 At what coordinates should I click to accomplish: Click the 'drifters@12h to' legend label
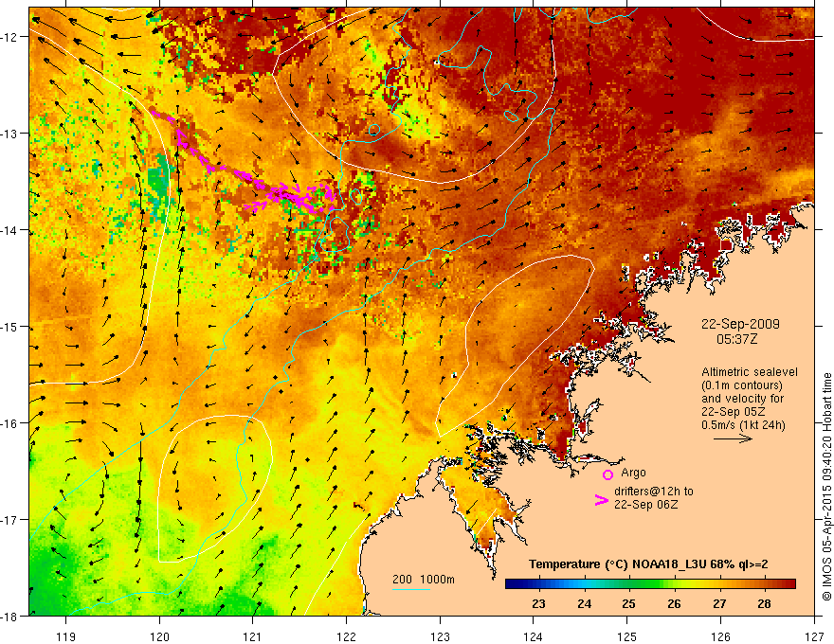click(x=654, y=492)
